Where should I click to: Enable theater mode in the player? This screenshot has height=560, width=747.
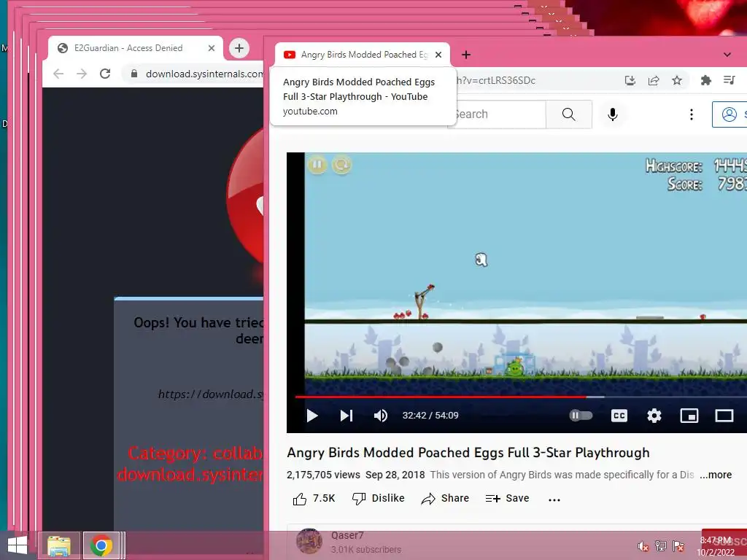[x=724, y=416]
